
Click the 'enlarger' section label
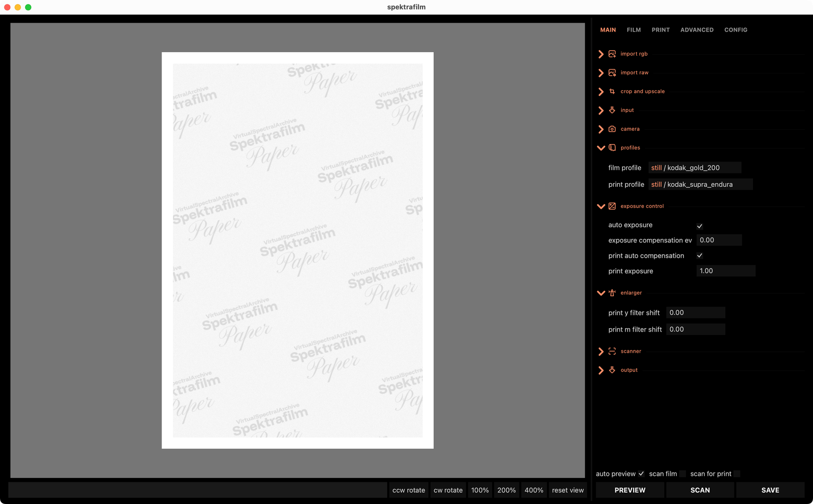coord(631,293)
